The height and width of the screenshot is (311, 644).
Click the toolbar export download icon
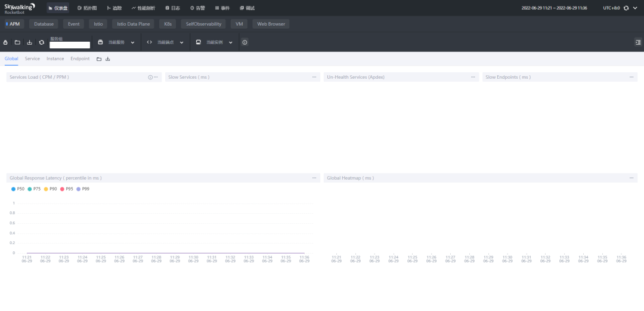click(30, 42)
